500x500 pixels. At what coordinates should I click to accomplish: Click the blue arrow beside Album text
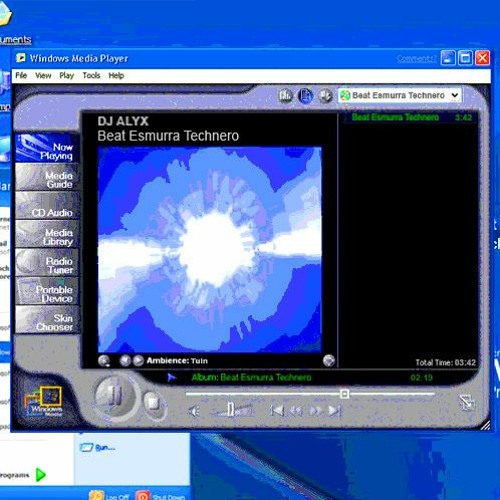[x=171, y=377]
